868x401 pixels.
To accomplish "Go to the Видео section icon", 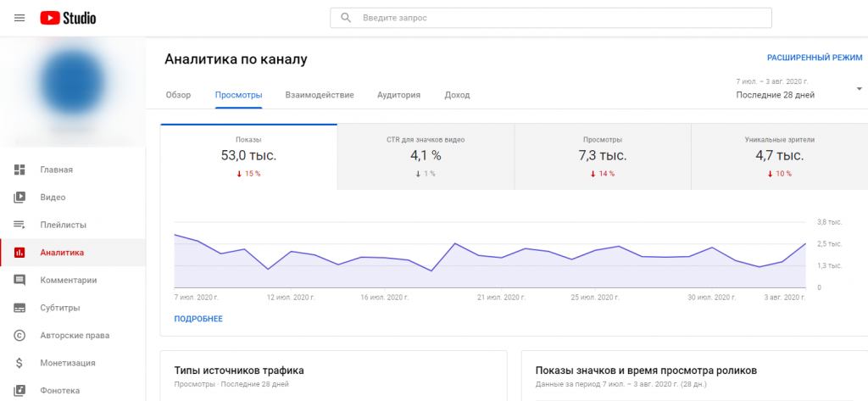I will click(19, 198).
